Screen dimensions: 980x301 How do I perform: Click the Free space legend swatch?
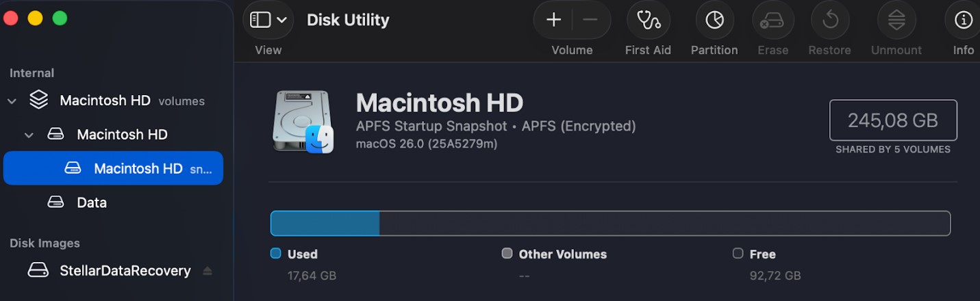738,254
